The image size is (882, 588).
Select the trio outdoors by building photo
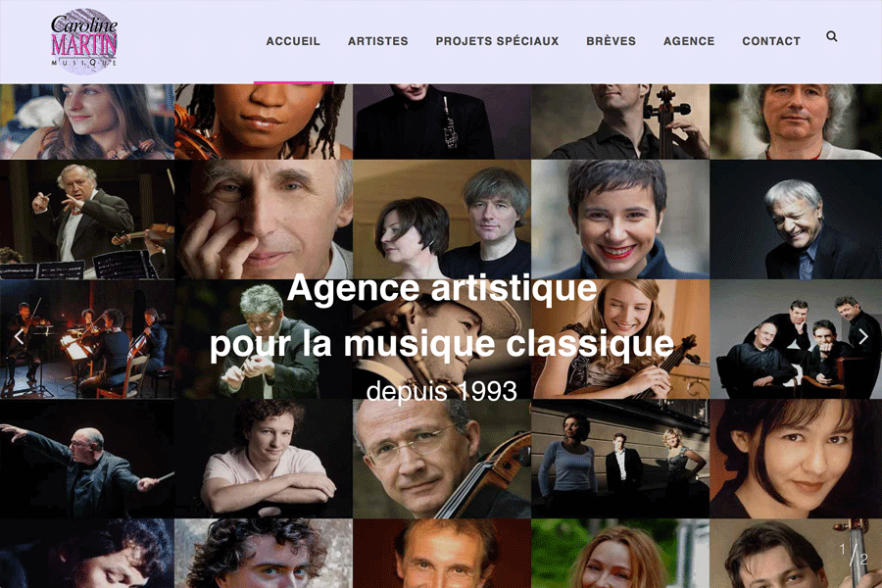point(620,459)
